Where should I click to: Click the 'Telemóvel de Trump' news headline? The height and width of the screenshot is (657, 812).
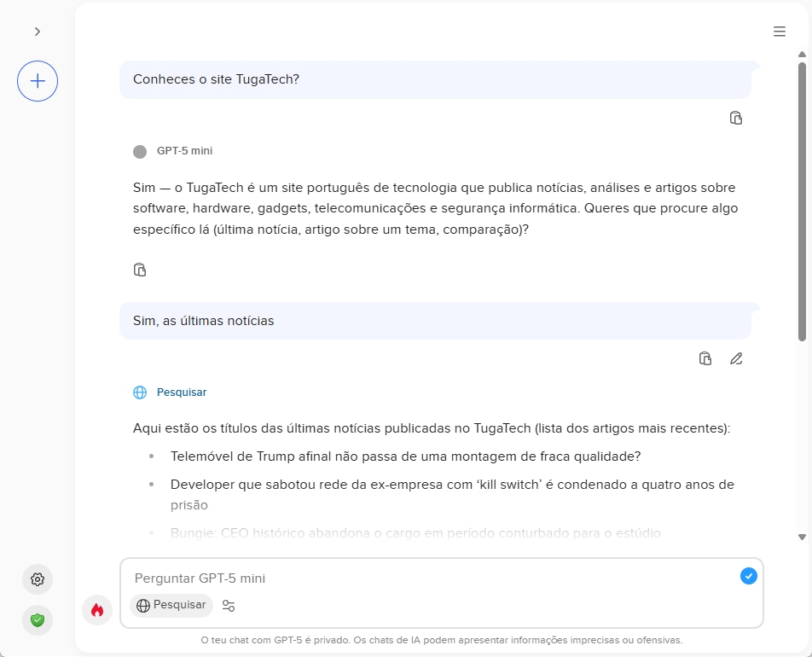(x=405, y=456)
